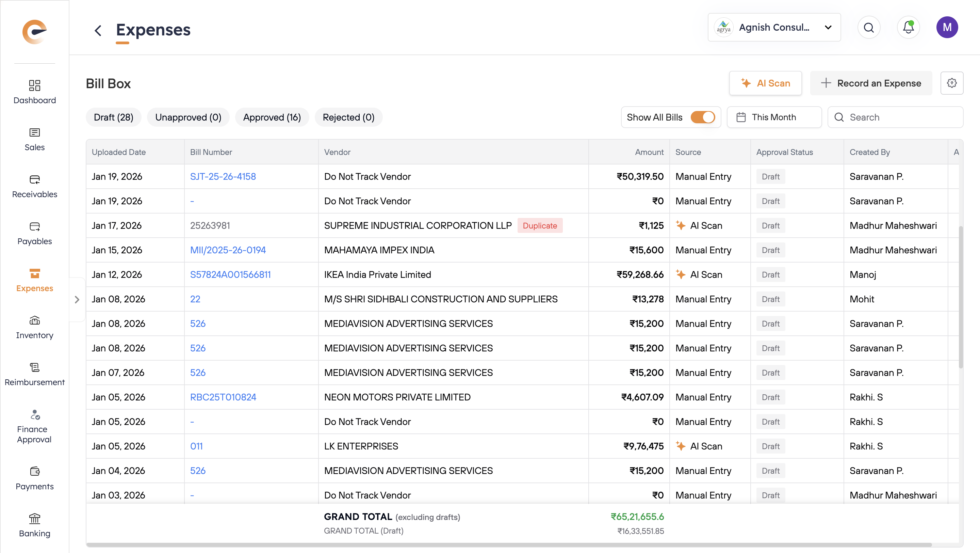The width and height of the screenshot is (980, 553).
Task: Open the Agnish Consul company dropdown
Action: pyautogui.click(x=774, y=27)
